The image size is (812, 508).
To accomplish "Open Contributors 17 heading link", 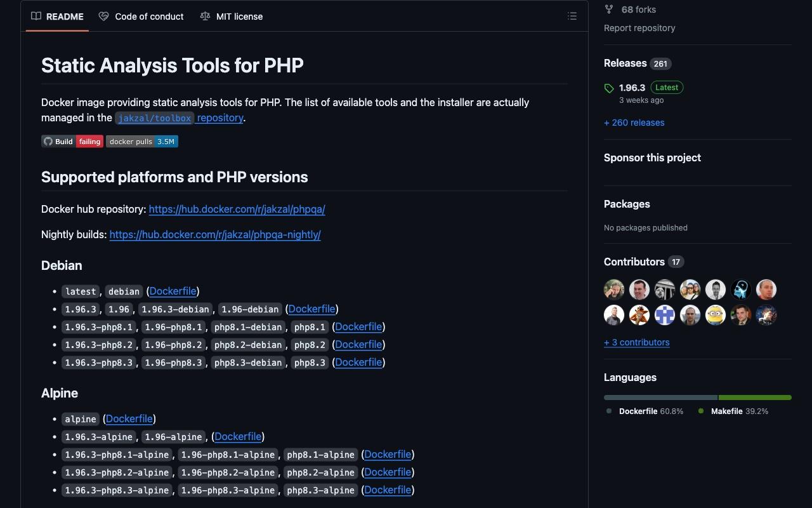I will click(644, 262).
